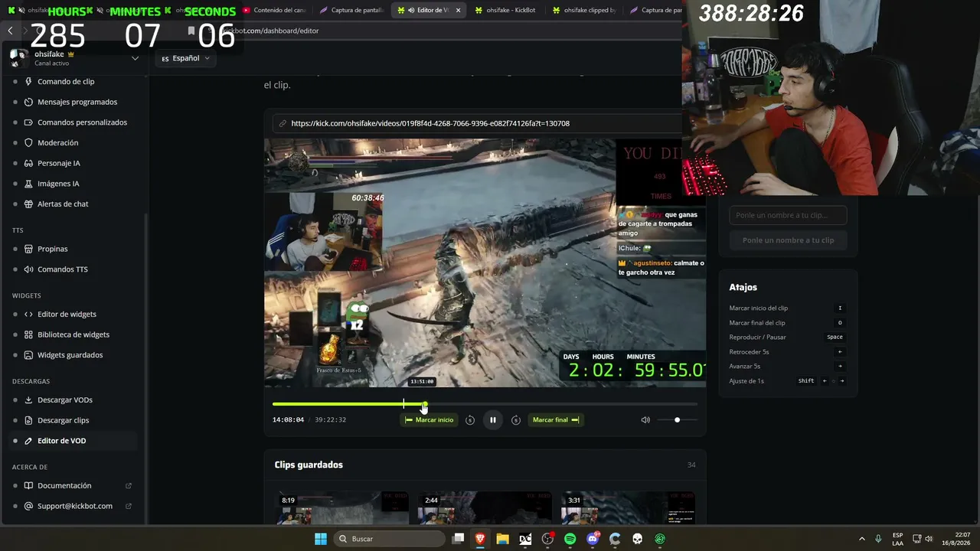980x551 pixels.
Task: Click the 'Clips guardados' heading
Action: [x=309, y=465]
